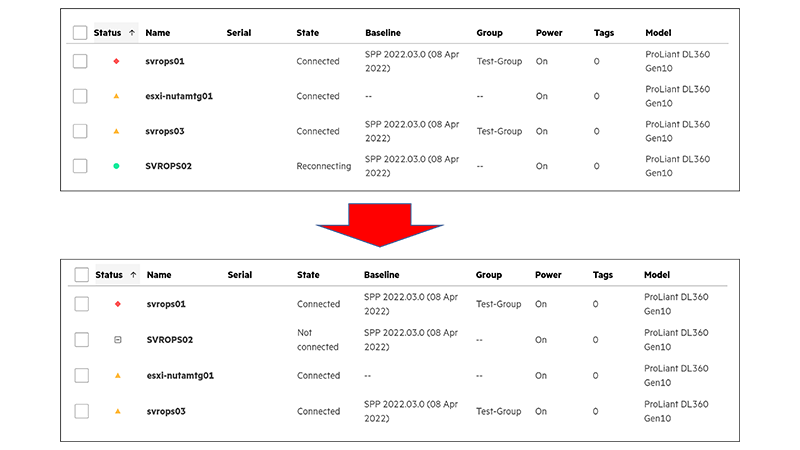Image resolution: width=800 pixels, height=450 pixels.
Task: Select checkbox for svrops03 in bottom table
Action: (x=82, y=411)
